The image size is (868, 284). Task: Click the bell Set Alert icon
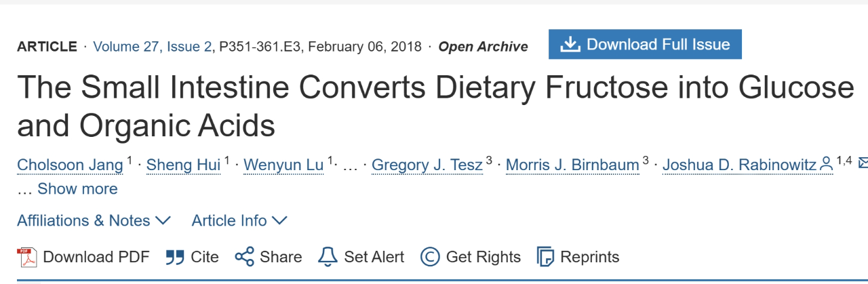tap(328, 257)
